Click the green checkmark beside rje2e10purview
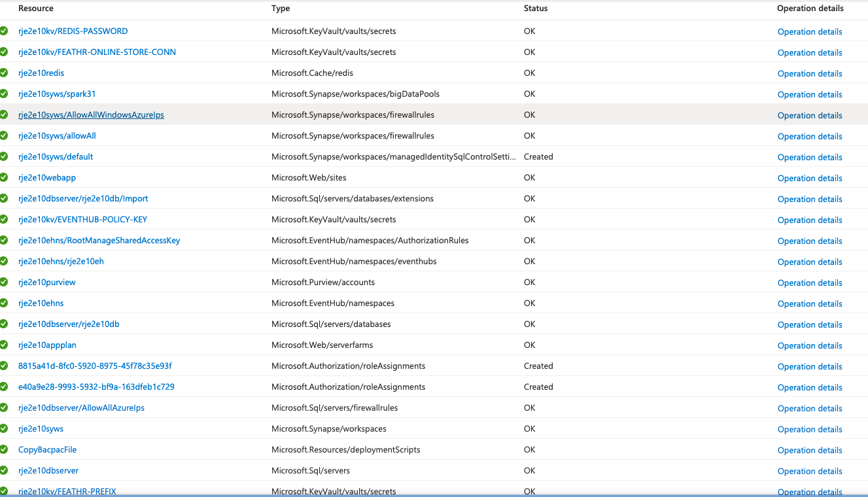This screenshot has height=497, width=868. coord(4,282)
